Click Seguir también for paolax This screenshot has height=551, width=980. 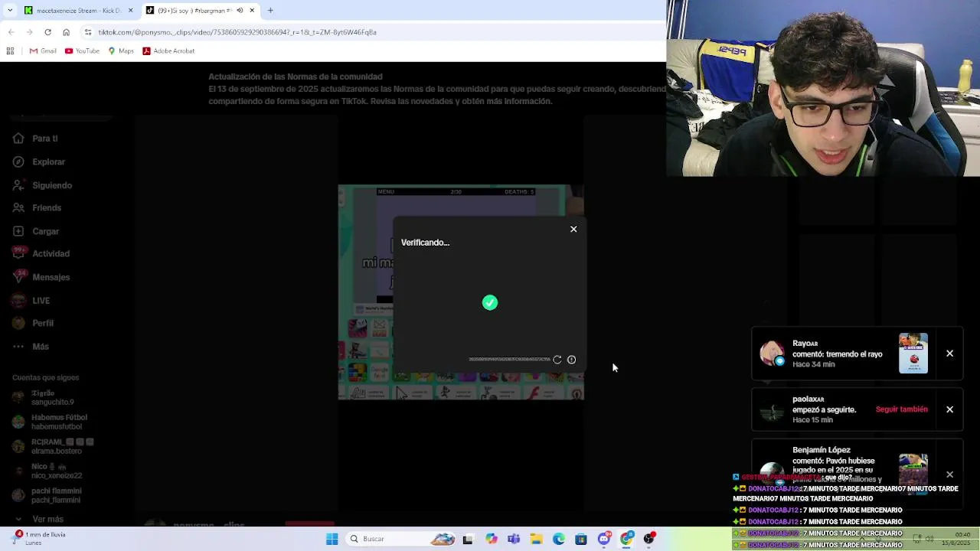pos(901,409)
